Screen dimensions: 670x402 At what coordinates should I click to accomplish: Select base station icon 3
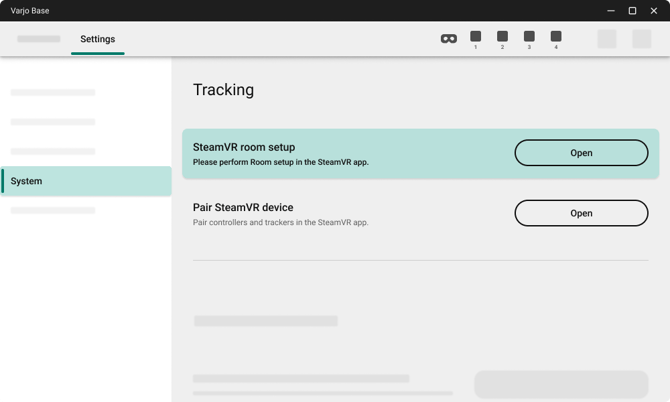coord(529,37)
